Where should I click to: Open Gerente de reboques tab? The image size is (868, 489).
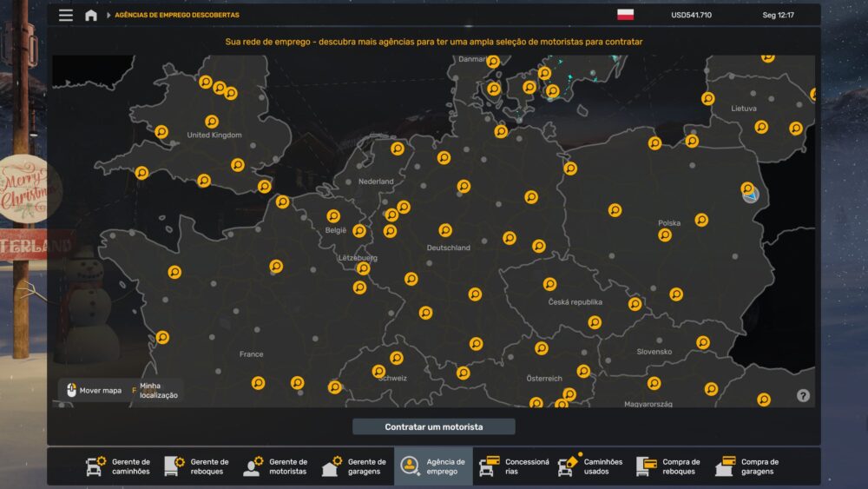(197, 466)
